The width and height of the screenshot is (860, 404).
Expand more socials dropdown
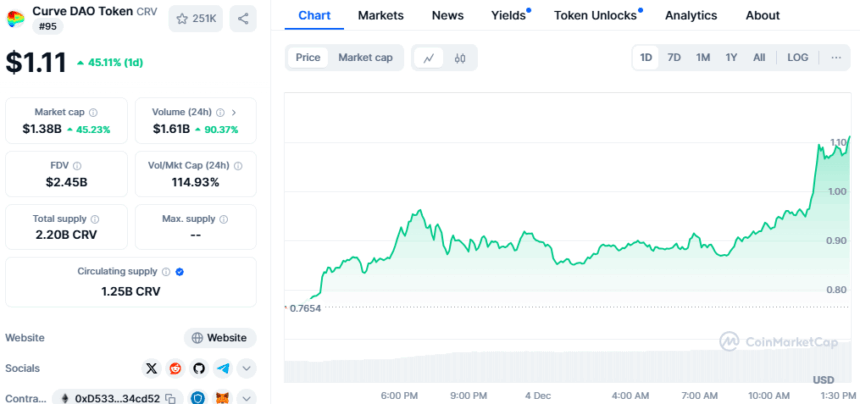coord(247,368)
